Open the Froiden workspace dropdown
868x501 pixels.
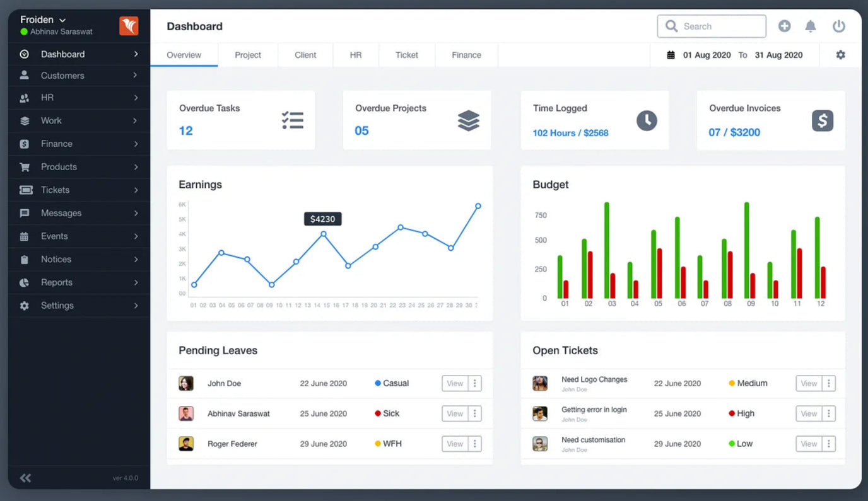coord(43,20)
